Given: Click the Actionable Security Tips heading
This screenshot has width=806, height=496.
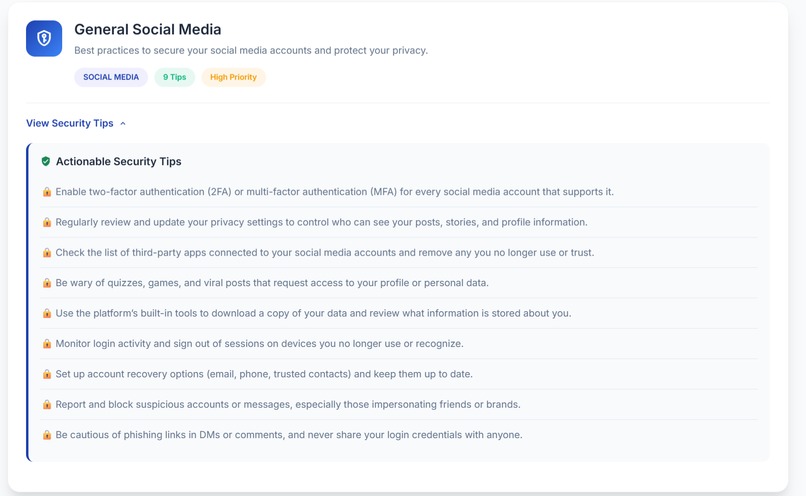Looking at the screenshot, I should click(119, 161).
